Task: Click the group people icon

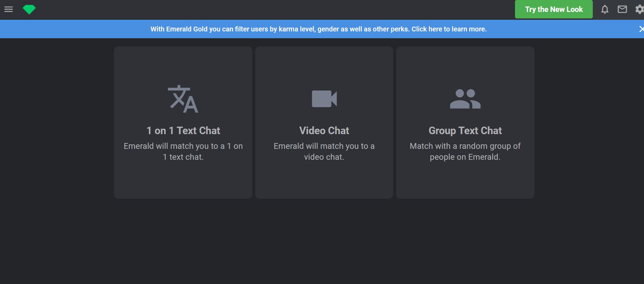Action: pyautogui.click(x=465, y=99)
